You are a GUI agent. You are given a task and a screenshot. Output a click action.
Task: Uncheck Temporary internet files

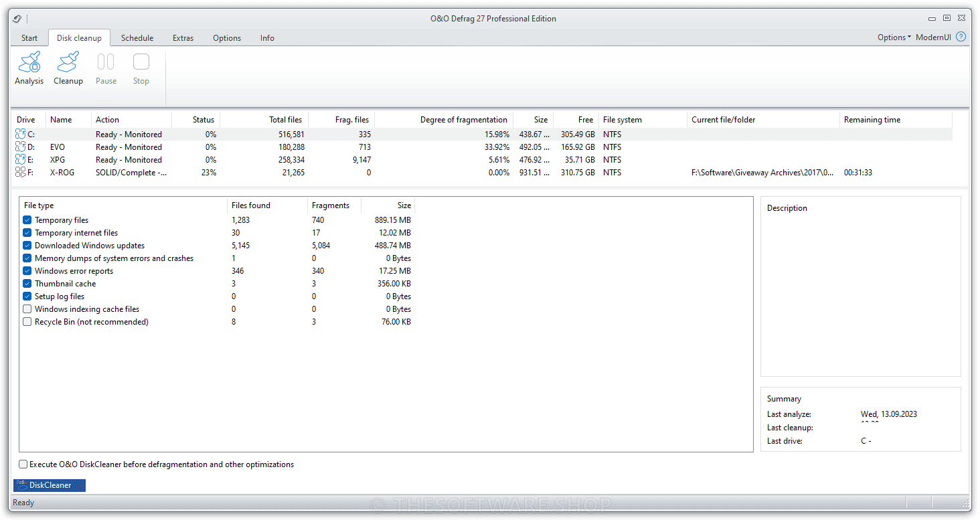[27, 233]
